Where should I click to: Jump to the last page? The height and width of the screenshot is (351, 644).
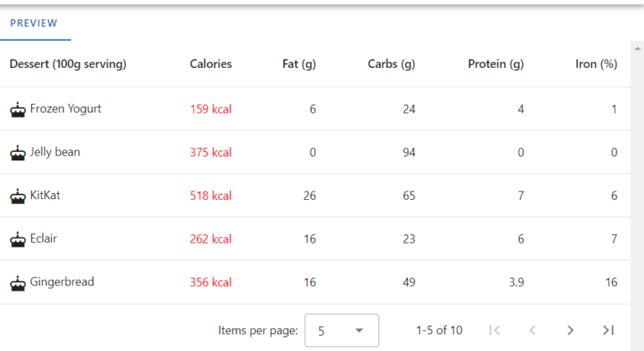pyautogui.click(x=608, y=330)
